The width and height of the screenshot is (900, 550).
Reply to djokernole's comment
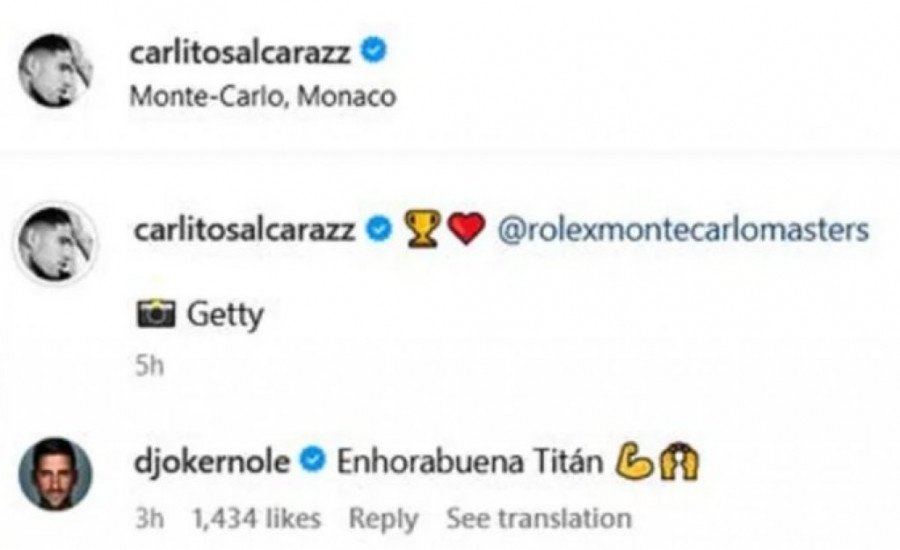[382, 519]
